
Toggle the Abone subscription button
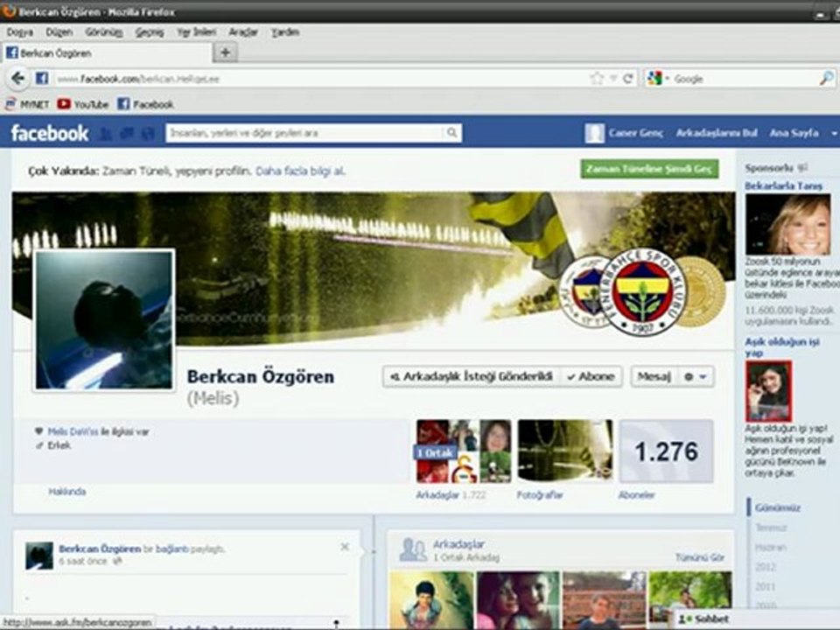[591, 376]
